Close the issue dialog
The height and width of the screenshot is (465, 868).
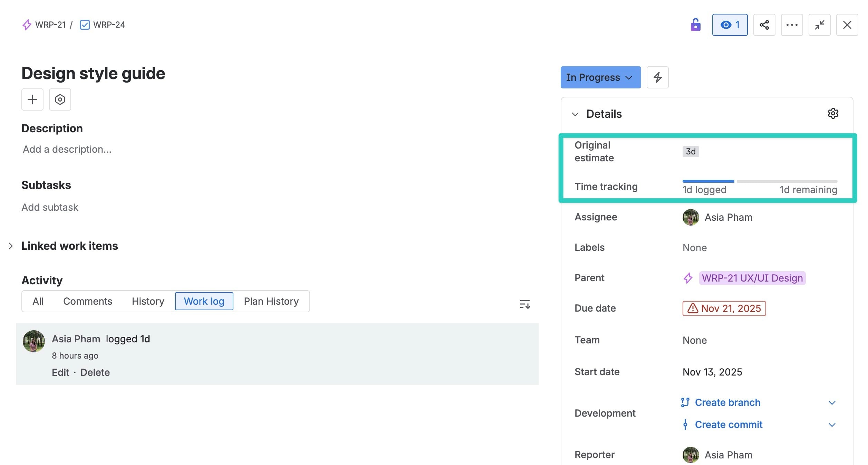[847, 25]
